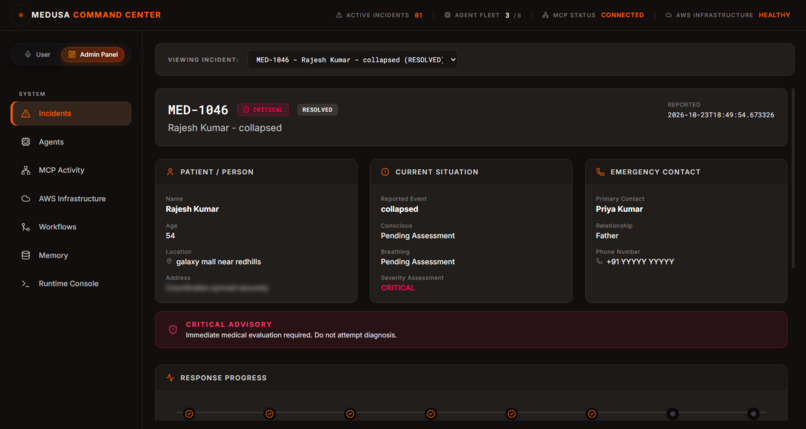Select the fifth completed progress step

pyautogui.click(x=511, y=414)
